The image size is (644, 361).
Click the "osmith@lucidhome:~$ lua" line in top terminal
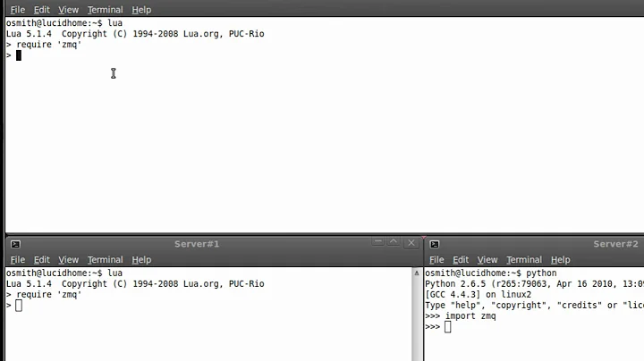[64, 23]
